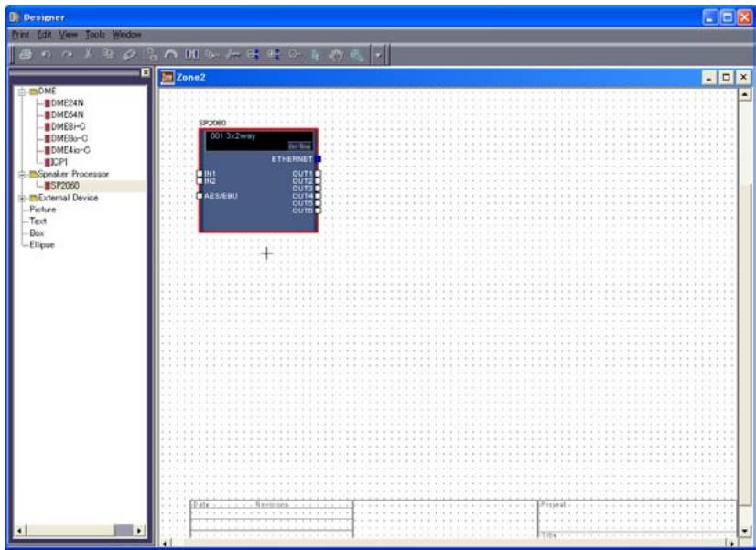Screen dimensions: 756x550
Task: Select DME64N in the device tree
Action: [64, 114]
